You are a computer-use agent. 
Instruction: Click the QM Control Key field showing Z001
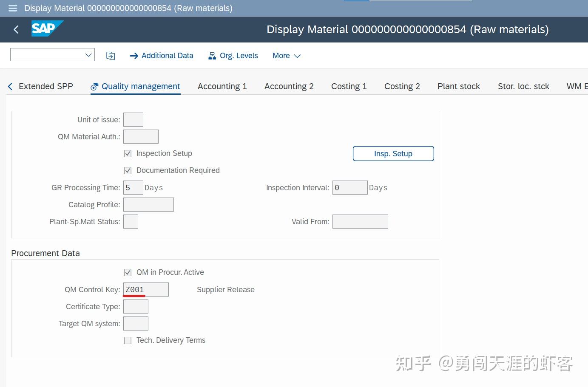146,289
